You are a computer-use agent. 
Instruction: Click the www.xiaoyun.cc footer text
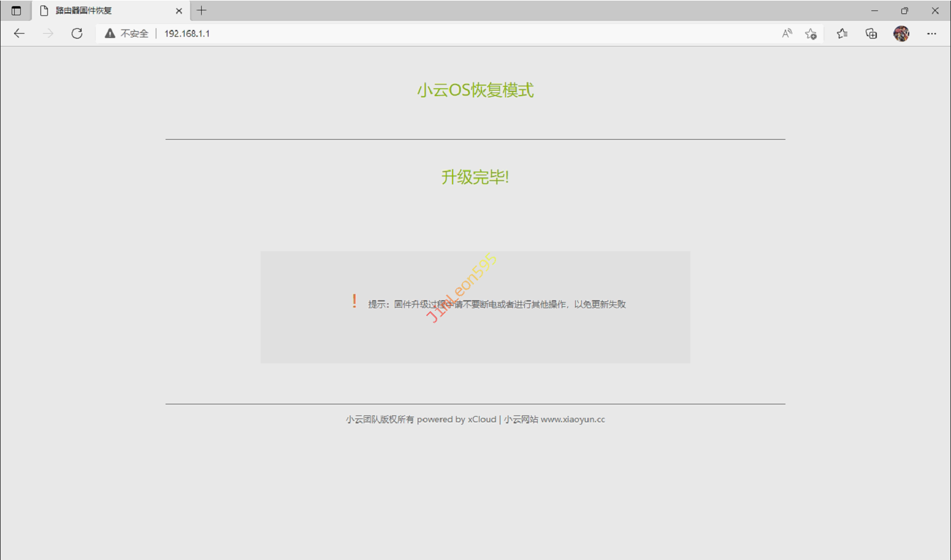pos(573,420)
